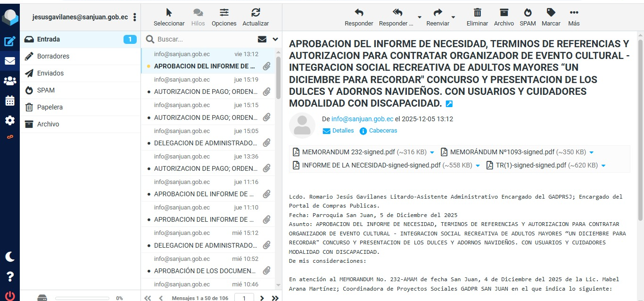Viewport: 644px width, 301px height.
Task: Open message in new window icon
Action: coord(449,104)
